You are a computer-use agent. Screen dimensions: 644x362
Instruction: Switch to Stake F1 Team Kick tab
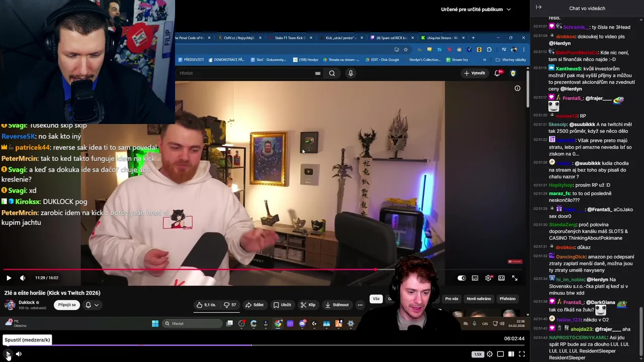point(291,38)
